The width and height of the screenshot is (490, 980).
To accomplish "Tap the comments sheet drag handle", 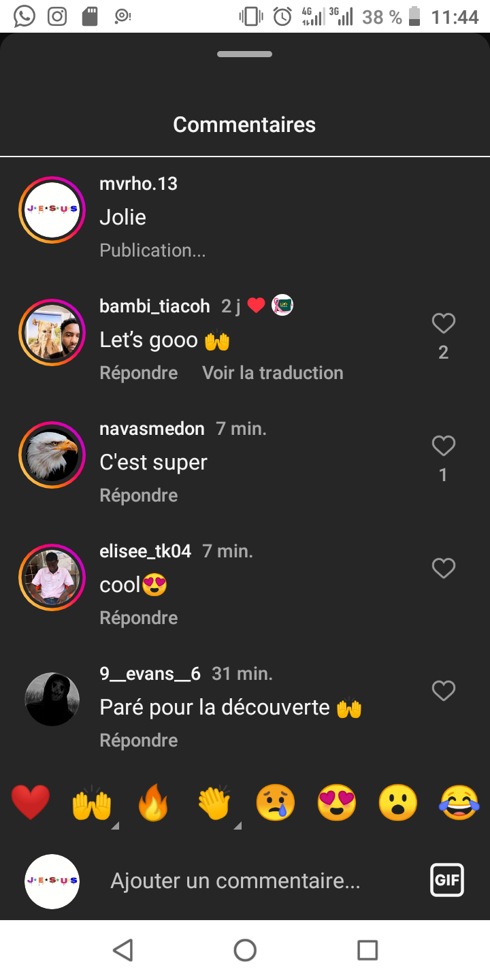I will pos(245,54).
